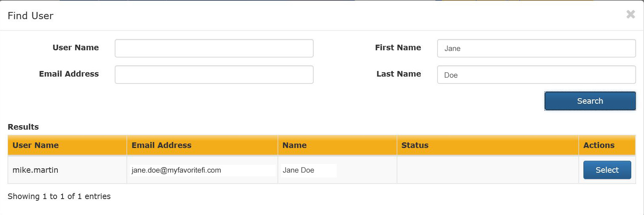Sort results by Status column header

[488, 145]
